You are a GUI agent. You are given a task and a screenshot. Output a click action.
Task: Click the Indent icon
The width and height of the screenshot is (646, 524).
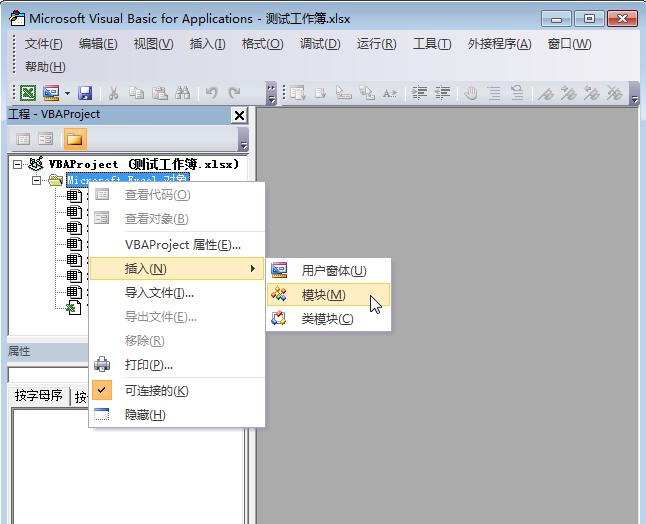pyautogui.click(x=419, y=93)
